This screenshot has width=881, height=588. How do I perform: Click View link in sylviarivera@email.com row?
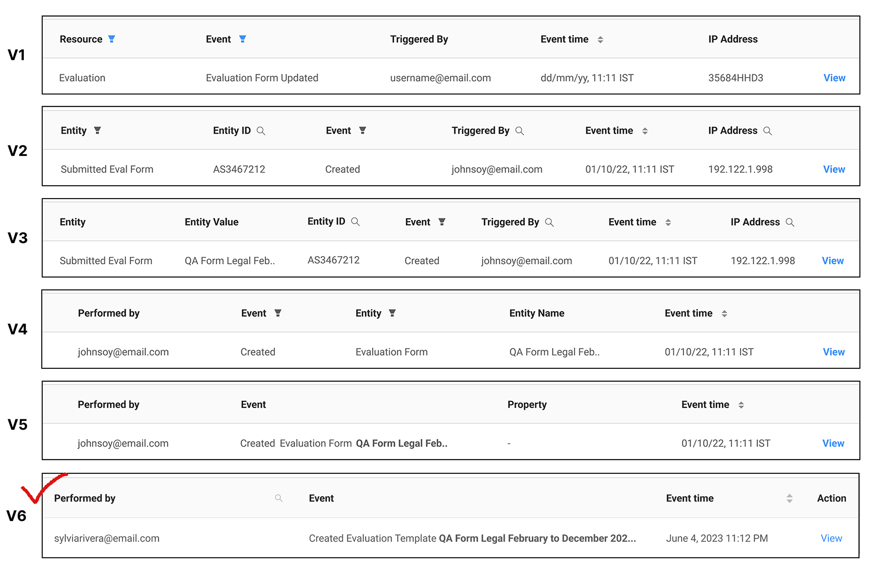coord(831,538)
